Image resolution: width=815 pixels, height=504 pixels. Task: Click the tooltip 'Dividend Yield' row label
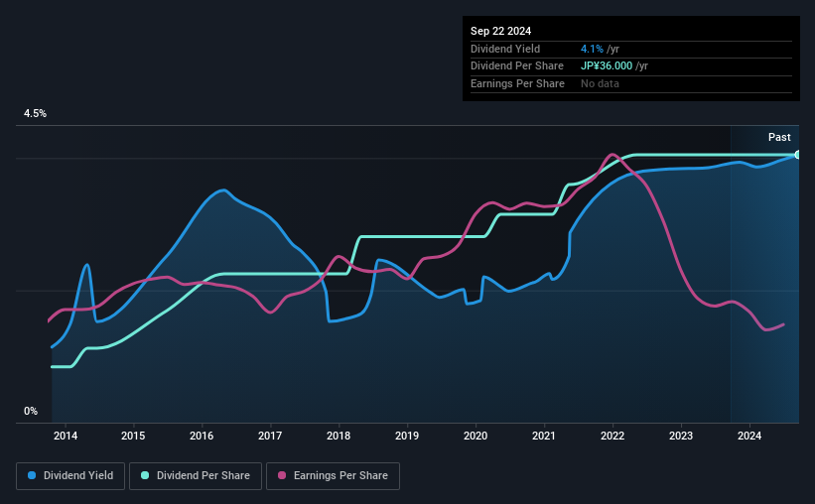(505, 49)
